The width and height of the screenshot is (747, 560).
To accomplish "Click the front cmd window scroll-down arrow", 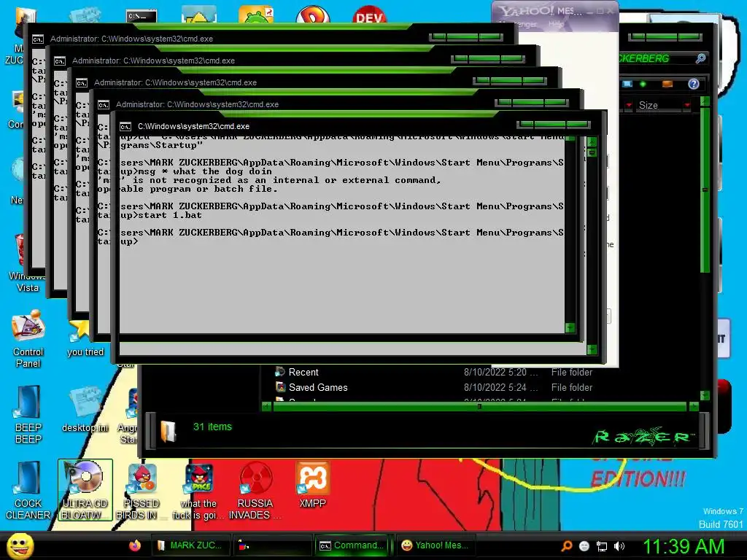I will point(592,349).
